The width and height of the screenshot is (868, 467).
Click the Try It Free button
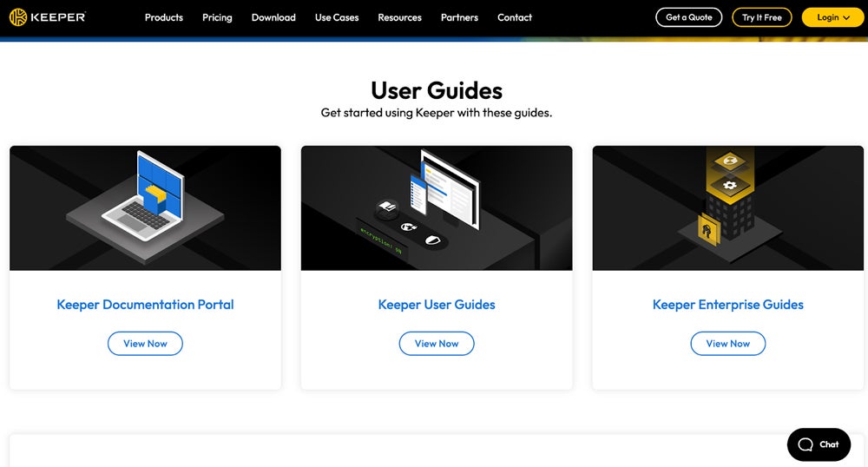click(761, 17)
